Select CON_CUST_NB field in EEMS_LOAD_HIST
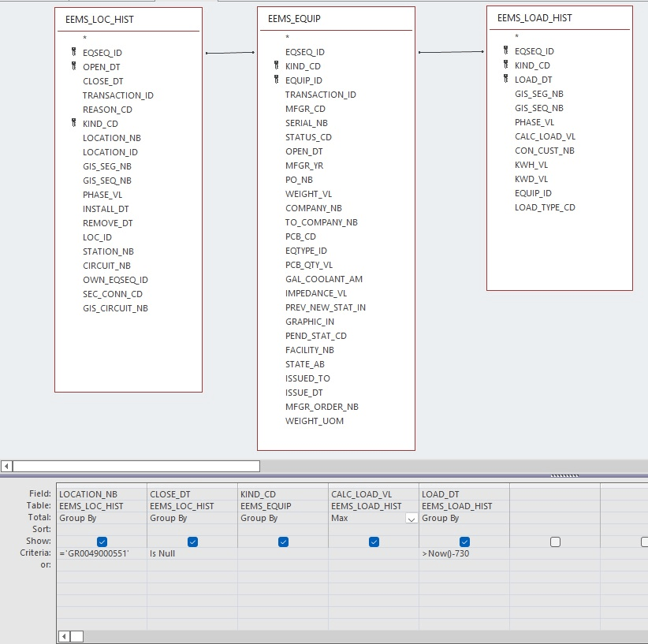This screenshot has width=648, height=644. pos(544,151)
